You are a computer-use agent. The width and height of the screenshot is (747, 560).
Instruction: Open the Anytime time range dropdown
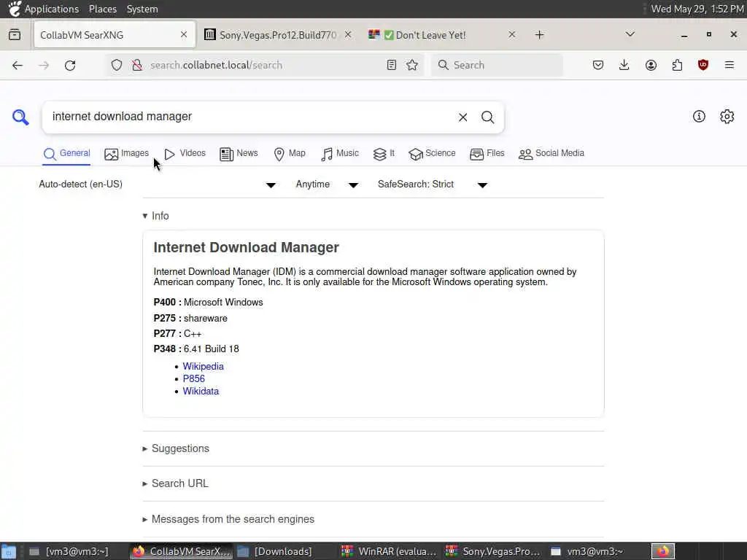point(327,184)
